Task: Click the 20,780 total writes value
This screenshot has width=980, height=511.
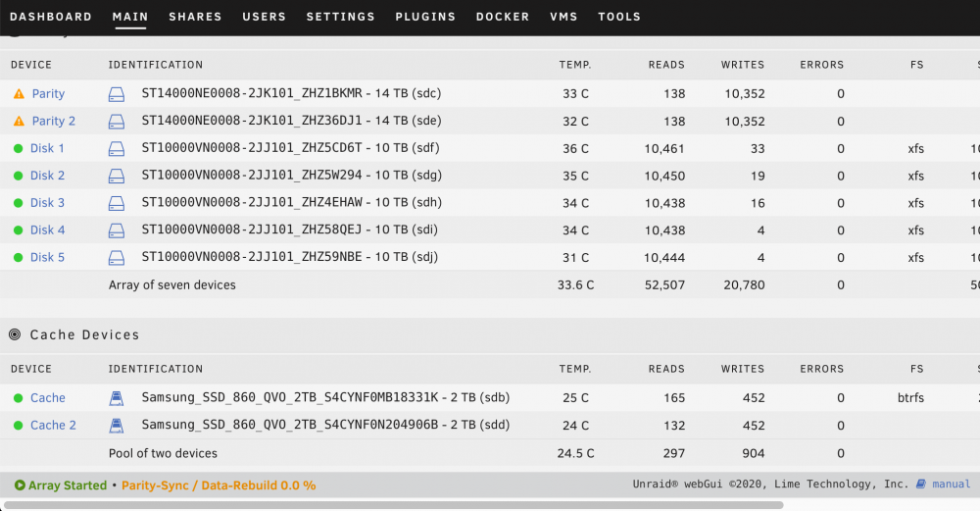Action: [744, 285]
